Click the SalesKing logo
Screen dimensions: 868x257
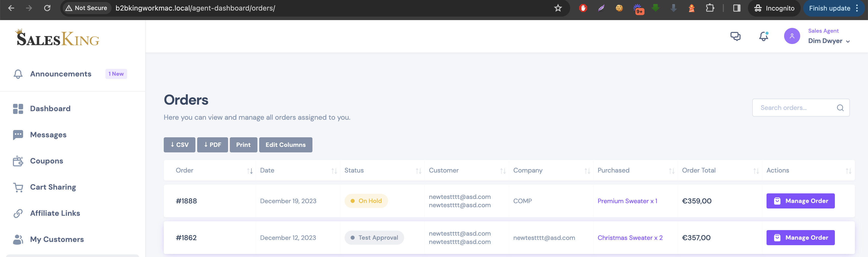coord(57,38)
